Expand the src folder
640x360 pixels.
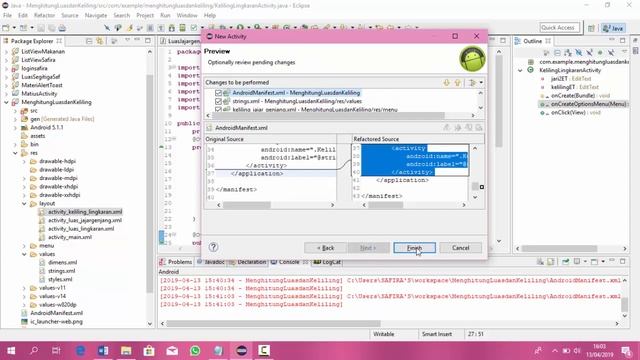(x=15, y=111)
